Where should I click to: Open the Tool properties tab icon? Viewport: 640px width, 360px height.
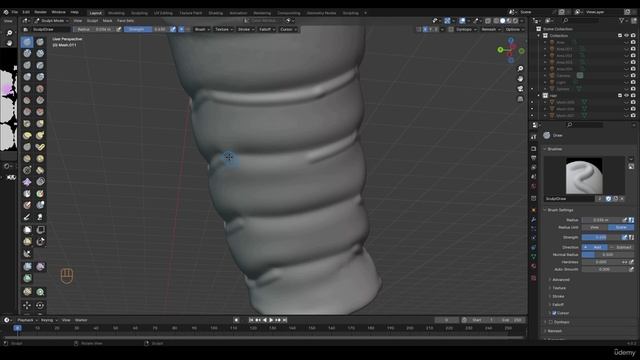pyautogui.click(x=533, y=137)
